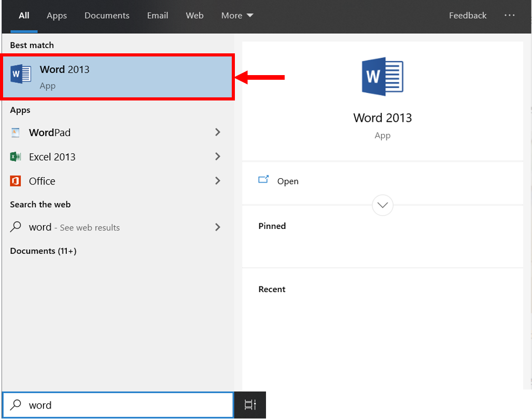The height and width of the screenshot is (419, 532).
Task: Open the More filter dropdown
Action: (237, 16)
